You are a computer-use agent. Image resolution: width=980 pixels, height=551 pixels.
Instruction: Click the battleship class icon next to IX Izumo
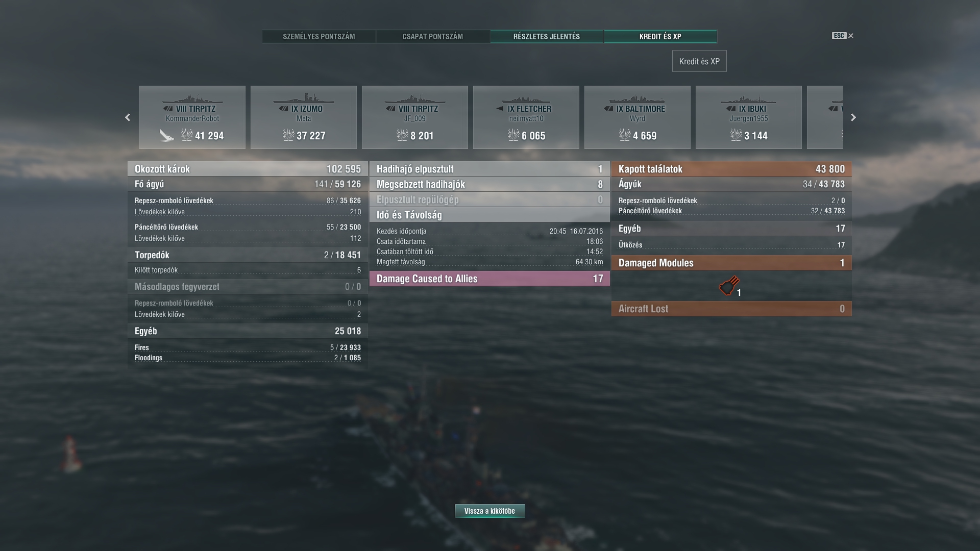click(284, 109)
